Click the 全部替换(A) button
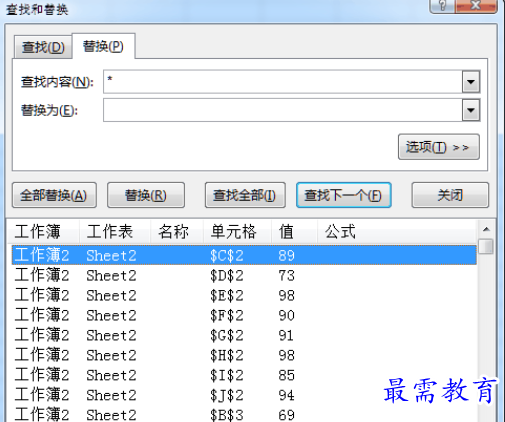 coord(54,195)
